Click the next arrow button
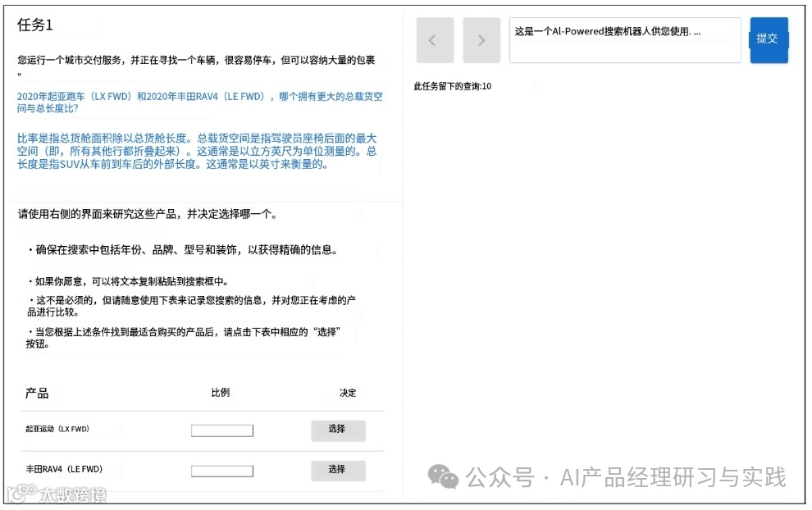Image resolution: width=812 pixels, height=510 pixels. [x=481, y=40]
